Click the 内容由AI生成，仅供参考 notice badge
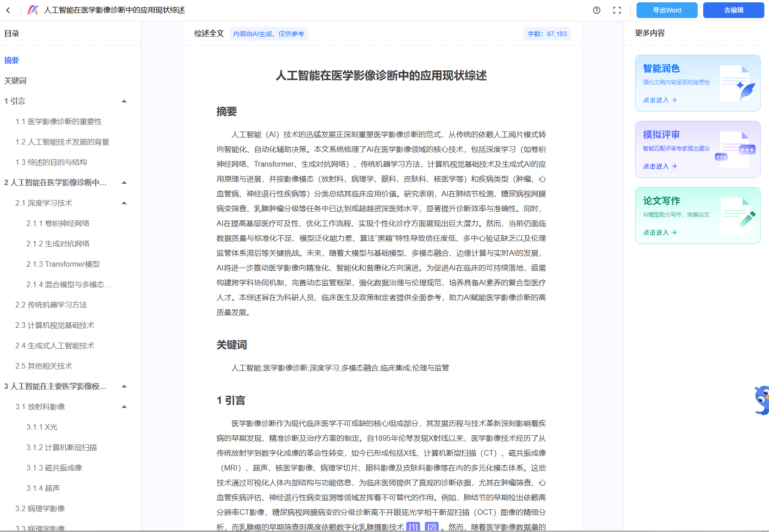769x532 pixels. coord(269,34)
